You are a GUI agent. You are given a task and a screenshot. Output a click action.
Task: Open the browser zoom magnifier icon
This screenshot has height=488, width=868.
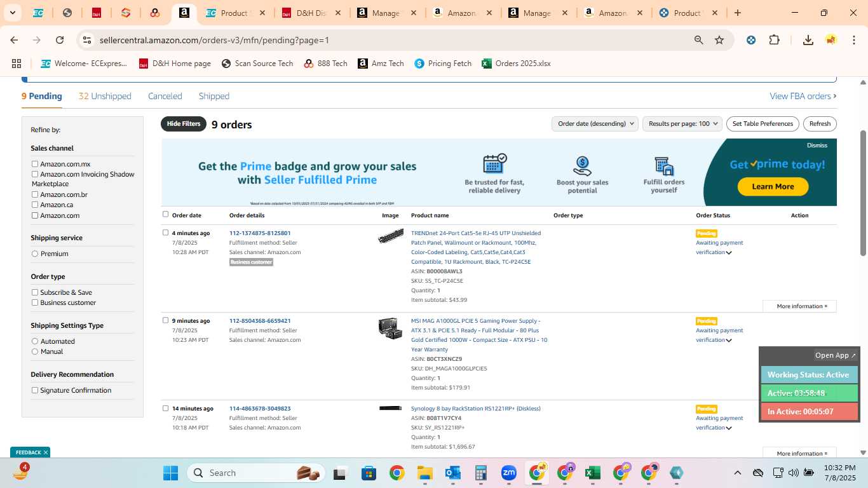pos(698,40)
